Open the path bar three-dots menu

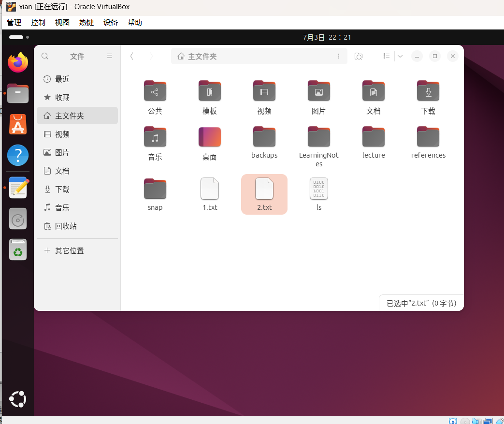point(338,56)
